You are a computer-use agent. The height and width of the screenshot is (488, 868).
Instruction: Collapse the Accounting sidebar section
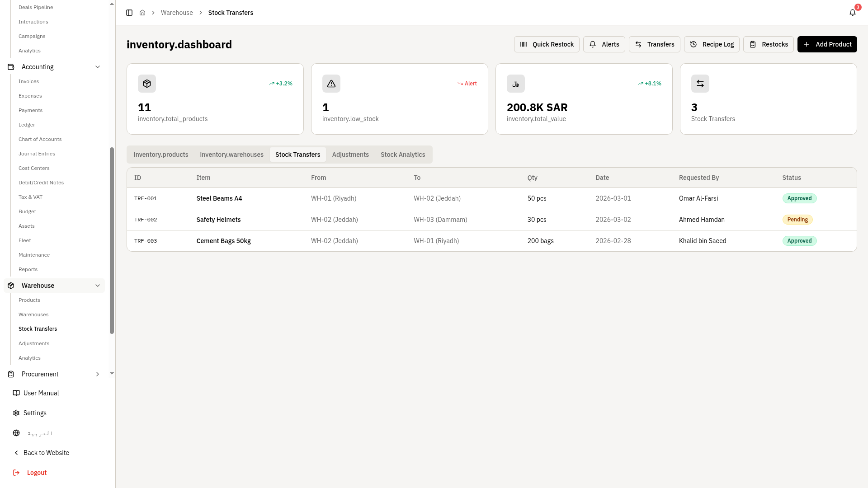98,67
